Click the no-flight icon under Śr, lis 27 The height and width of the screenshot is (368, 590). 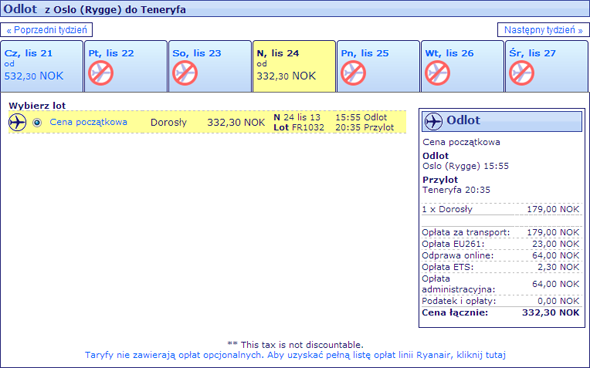pyautogui.click(x=522, y=73)
